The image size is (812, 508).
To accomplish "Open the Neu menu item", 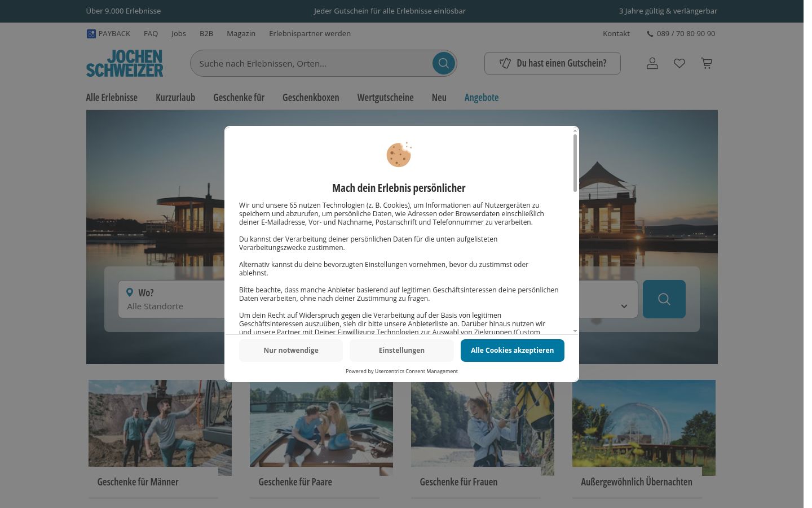I will [x=439, y=98].
